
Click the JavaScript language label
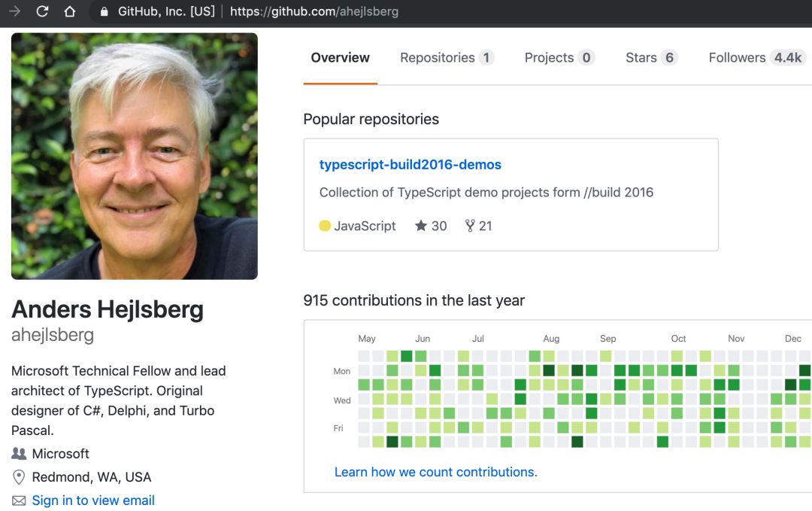click(x=365, y=226)
